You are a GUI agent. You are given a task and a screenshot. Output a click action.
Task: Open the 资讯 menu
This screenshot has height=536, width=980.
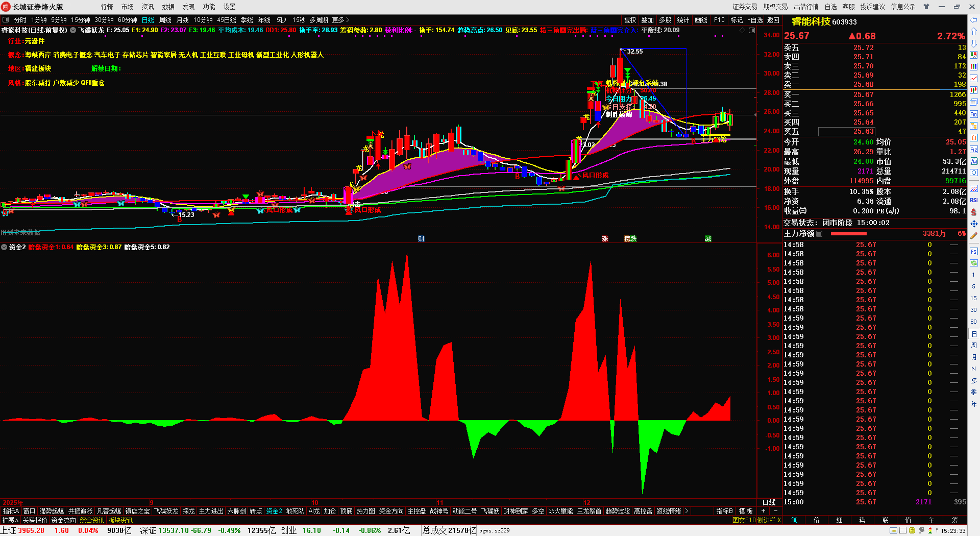148,7
